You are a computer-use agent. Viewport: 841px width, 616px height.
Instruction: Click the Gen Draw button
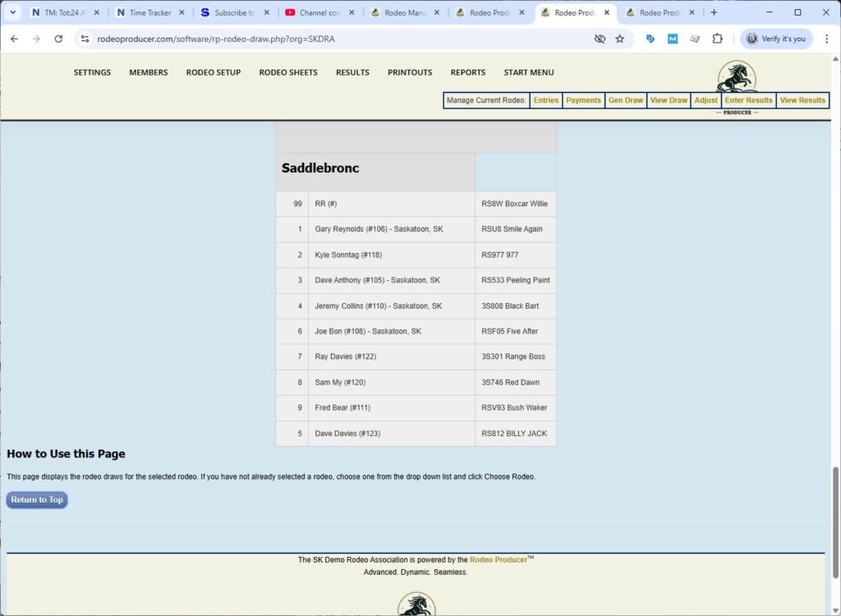tap(625, 100)
